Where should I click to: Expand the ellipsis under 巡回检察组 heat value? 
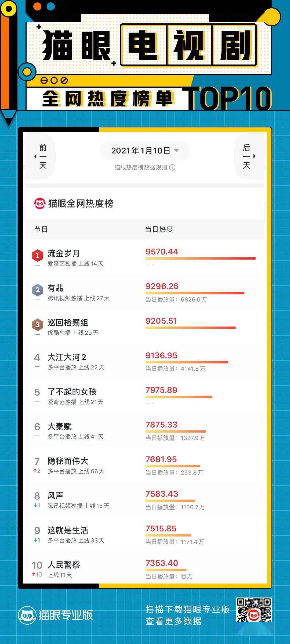(150, 334)
